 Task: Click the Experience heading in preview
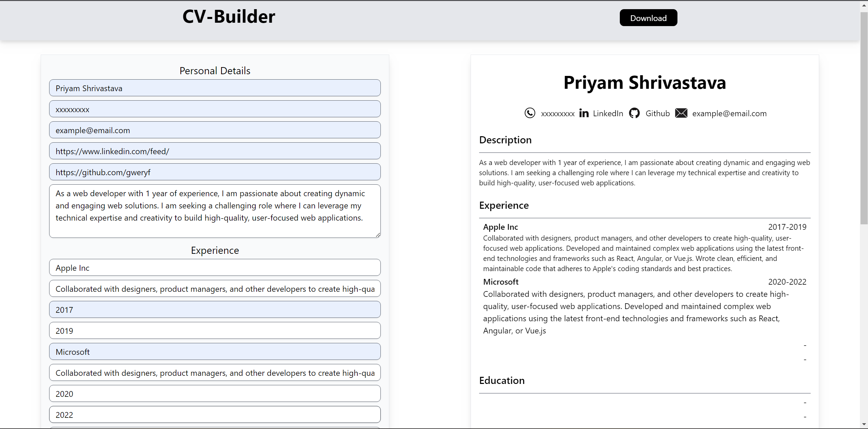click(x=504, y=205)
